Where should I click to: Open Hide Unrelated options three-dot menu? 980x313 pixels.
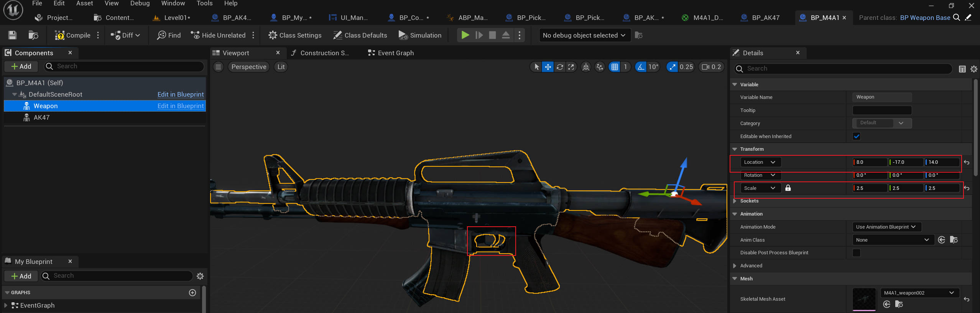click(253, 35)
